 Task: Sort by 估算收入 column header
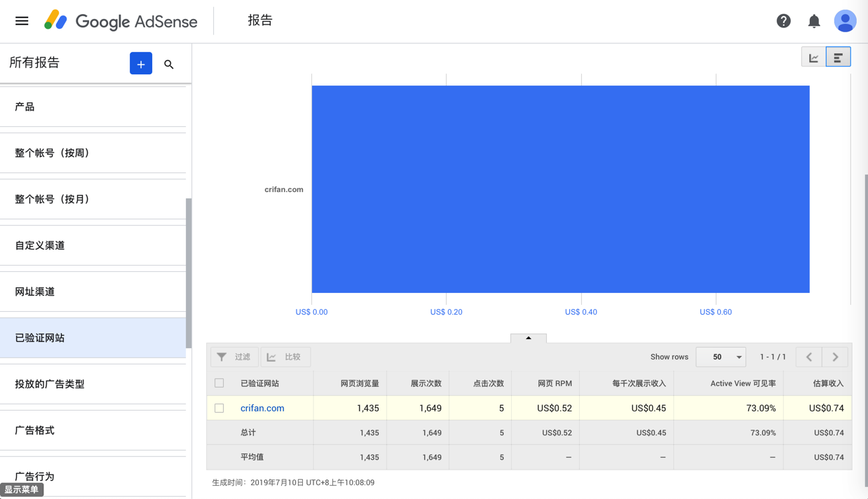[x=828, y=383]
